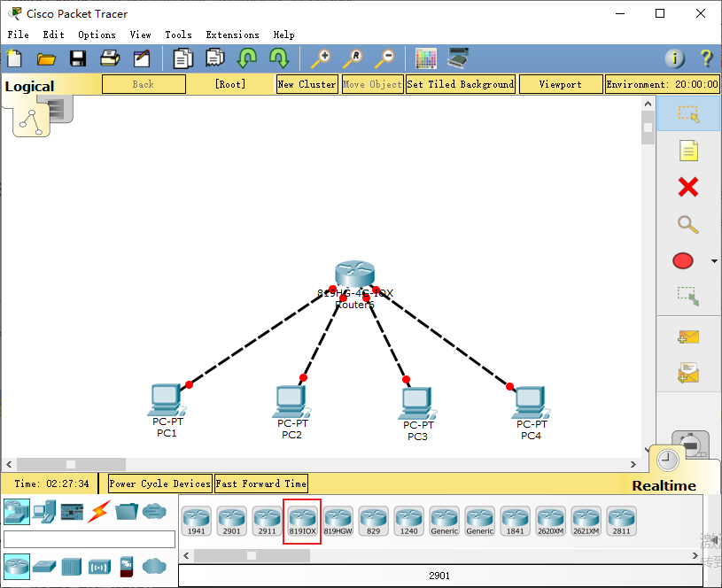The height and width of the screenshot is (588, 722).
Task: Zoom out with magnifier minus
Action: pyautogui.click(x=384, y=59)
